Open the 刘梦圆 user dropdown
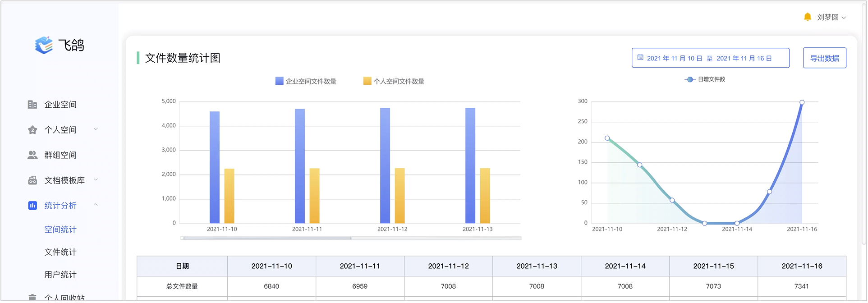868x303 pixels. click(x=831, y=17)
